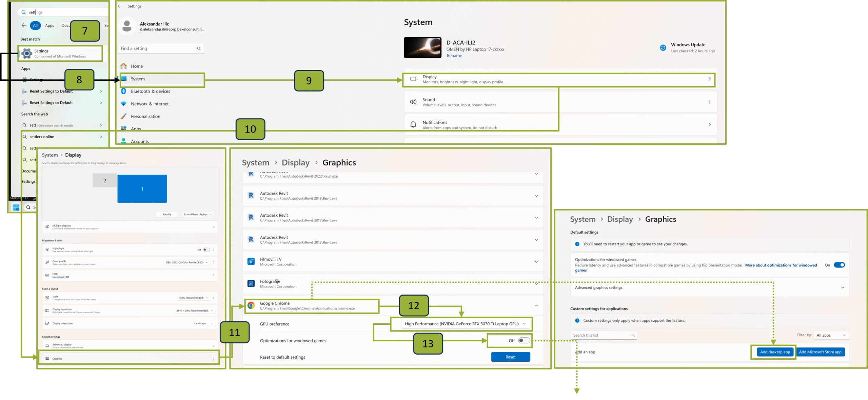Click the Home house icon in the Settings sidebar

[x=124, y=66]
